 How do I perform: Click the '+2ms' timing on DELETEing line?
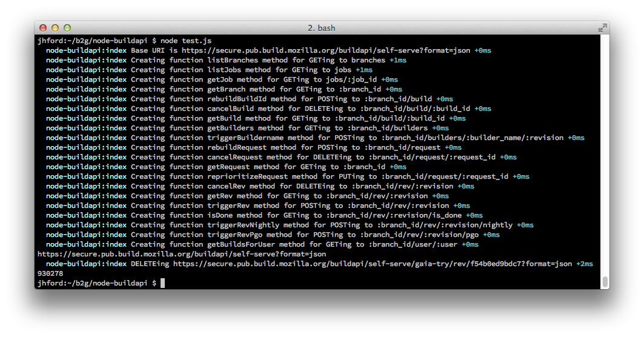coord(585,264)
